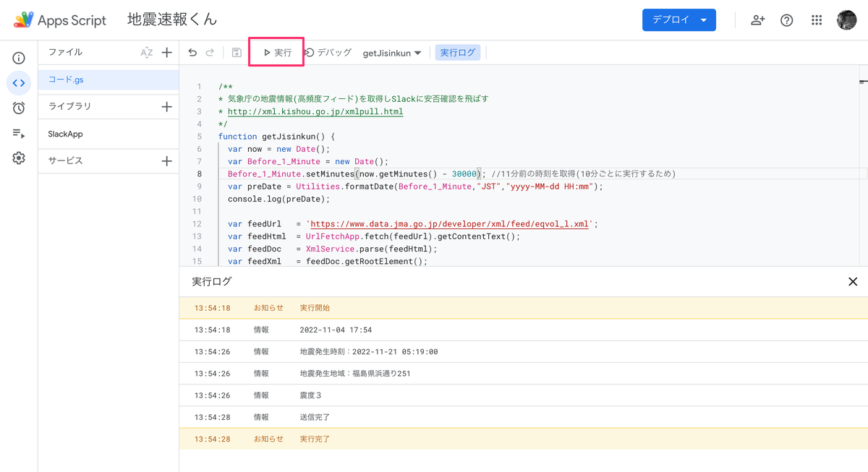
Task: Close the execution log panel
Action: click(853, 282)
